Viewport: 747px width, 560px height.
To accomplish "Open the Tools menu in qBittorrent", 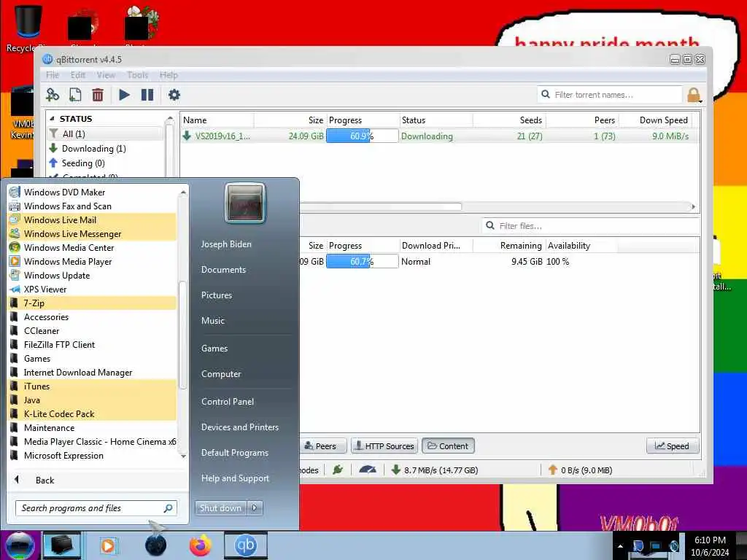I will coord(137,75).
